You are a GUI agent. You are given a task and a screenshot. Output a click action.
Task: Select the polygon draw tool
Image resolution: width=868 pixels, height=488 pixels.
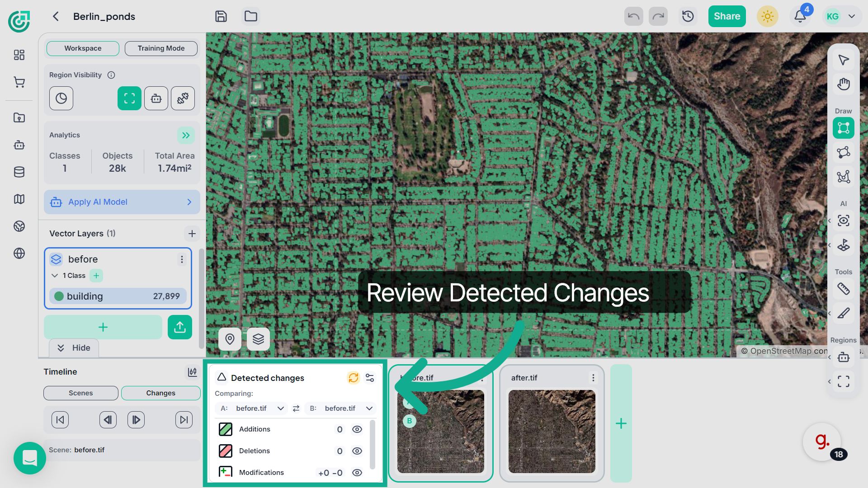[844, 152]
